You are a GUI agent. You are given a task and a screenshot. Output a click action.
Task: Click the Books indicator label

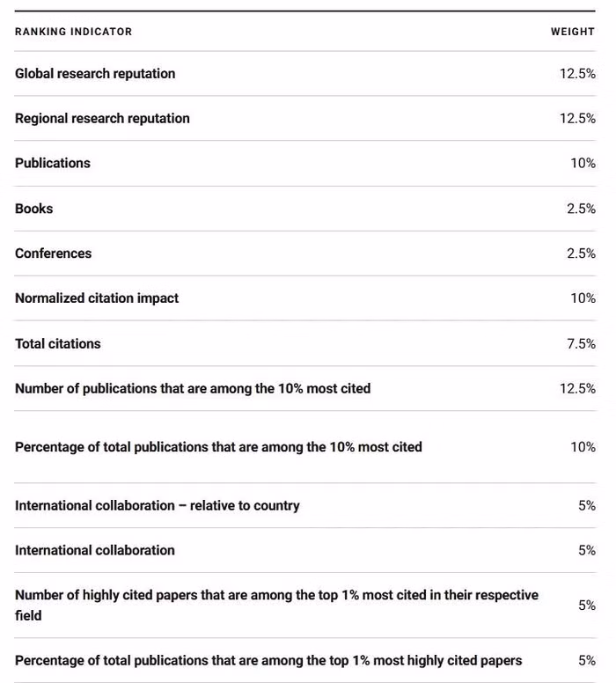(34, 209)
